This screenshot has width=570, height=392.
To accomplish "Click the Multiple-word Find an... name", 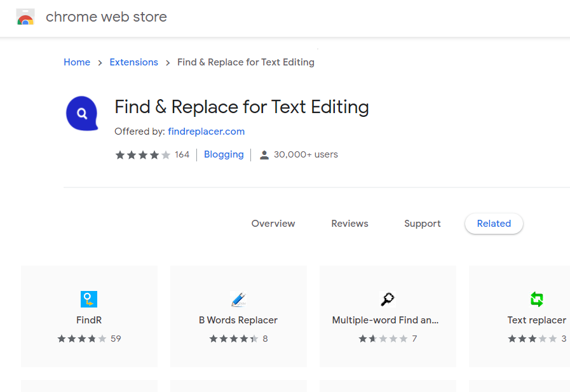I will (385, 320).
